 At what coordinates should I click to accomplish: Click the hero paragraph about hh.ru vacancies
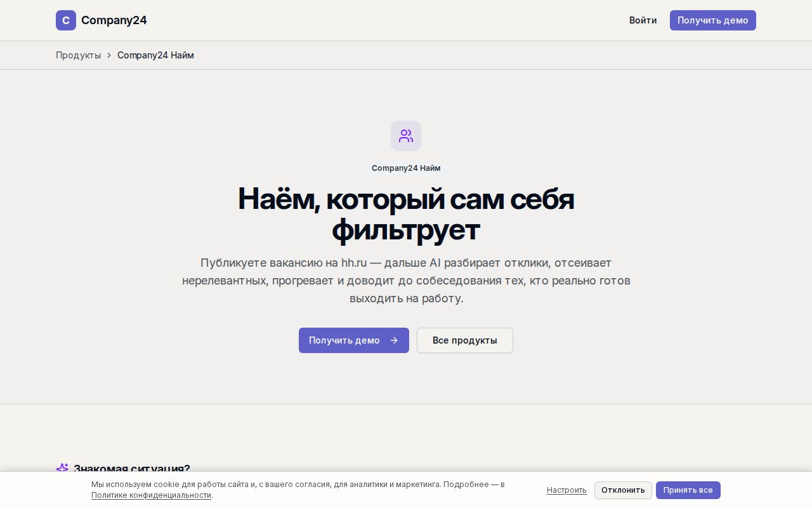(406, 281)
